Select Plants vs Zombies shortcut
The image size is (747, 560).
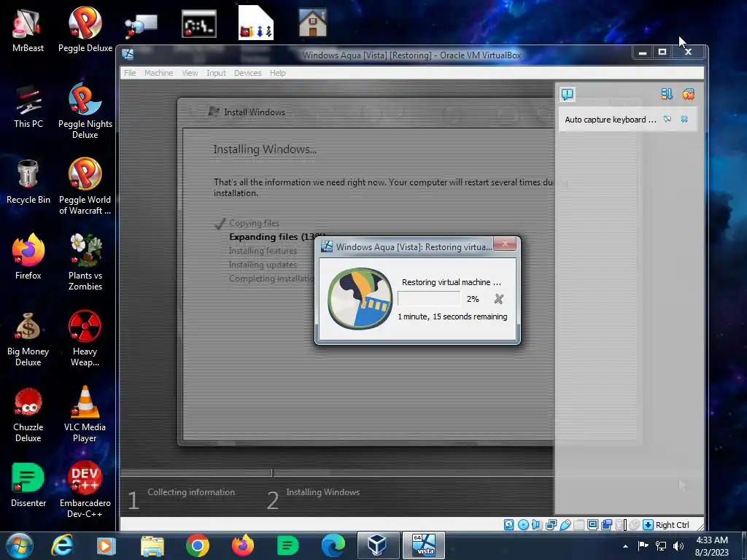point(85,262)
